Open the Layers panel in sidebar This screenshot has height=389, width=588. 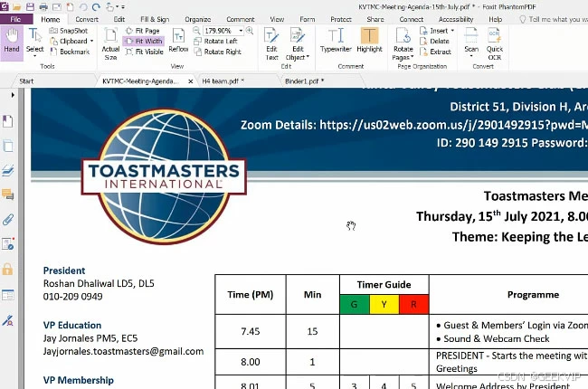[x=8, y=170]
